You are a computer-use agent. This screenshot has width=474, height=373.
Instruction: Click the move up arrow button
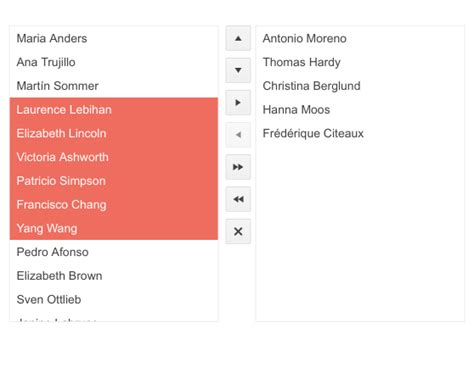[238, 38]
